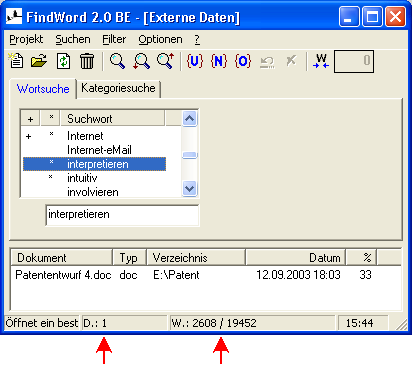412x365 pixels.
Task: Start search with the plain magnifier icon
Action: 117,61
